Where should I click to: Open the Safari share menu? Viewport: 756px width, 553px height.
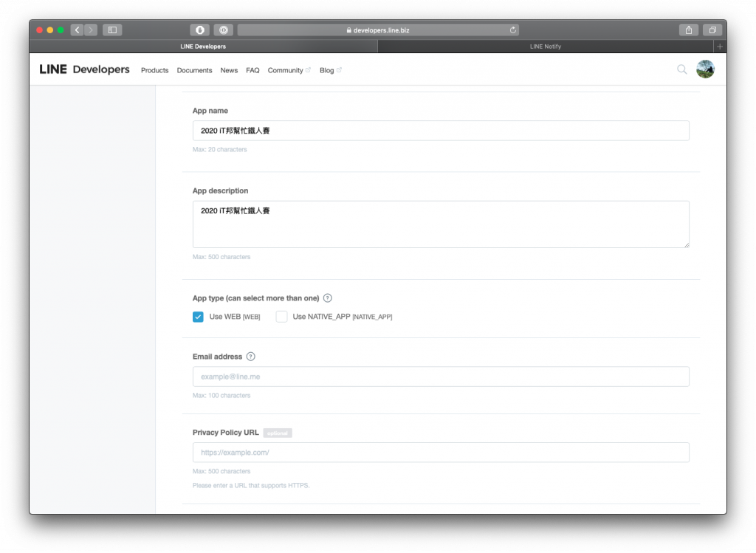[x=689, y=30]
